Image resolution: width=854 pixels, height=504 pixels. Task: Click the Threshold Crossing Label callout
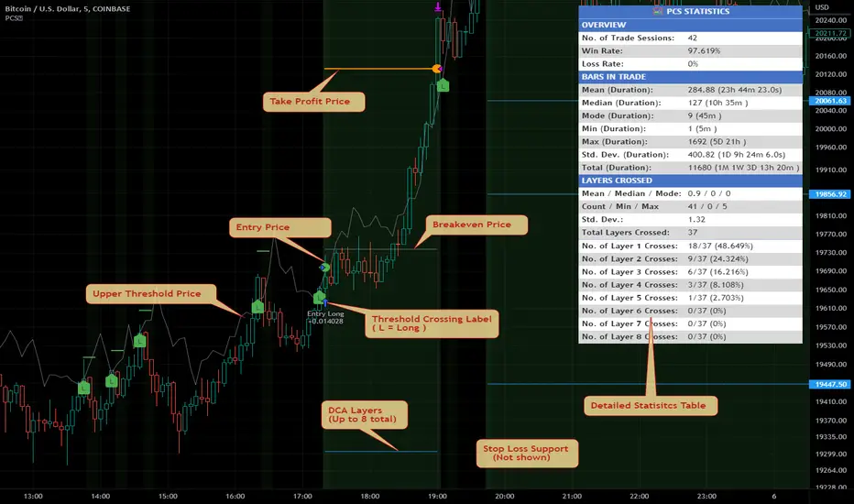click(432, 323)
